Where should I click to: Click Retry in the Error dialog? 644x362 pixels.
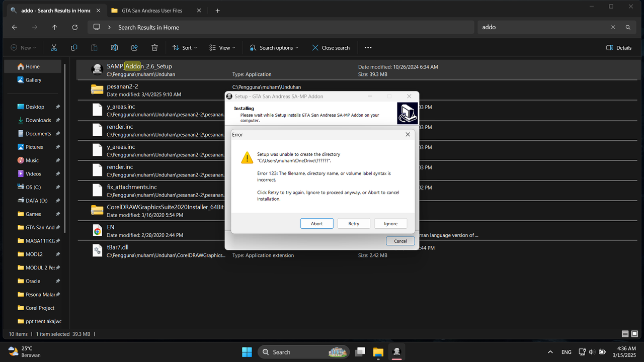(x=354, y=224)
